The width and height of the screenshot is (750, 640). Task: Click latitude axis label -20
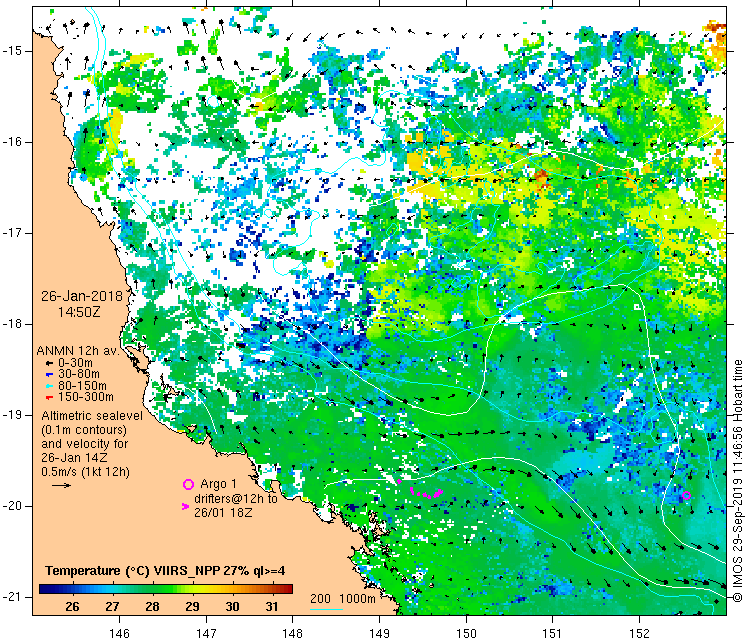point(11,506)
